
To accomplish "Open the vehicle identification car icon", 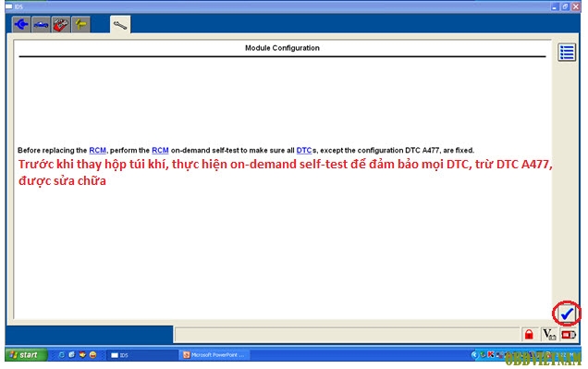I will 41,25.
